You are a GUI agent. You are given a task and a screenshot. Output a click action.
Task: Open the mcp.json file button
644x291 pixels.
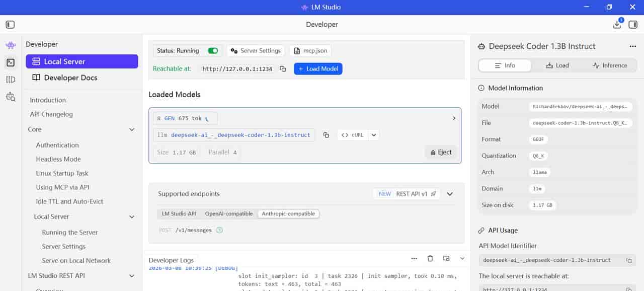click(x=310, y=51)
